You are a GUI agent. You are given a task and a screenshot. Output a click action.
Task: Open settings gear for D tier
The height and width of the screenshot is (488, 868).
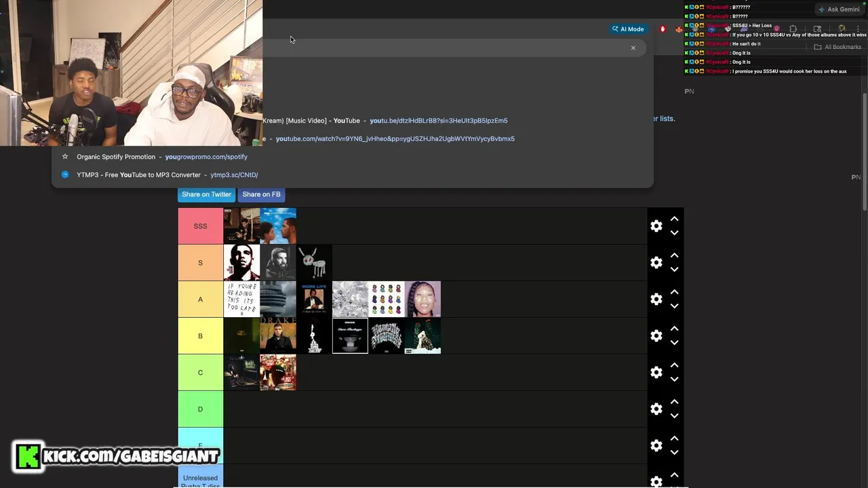pyautogui.click(x=656, y=409)
